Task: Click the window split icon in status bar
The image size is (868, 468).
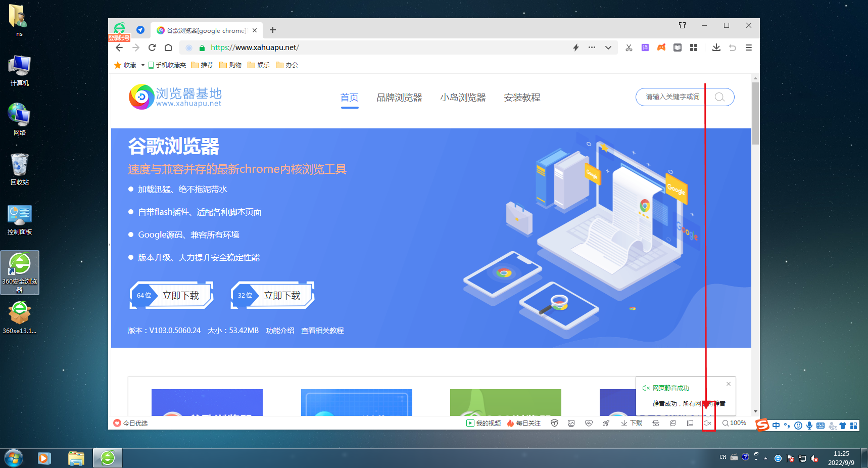Action: pyautogui.click(x=690, y=424)
